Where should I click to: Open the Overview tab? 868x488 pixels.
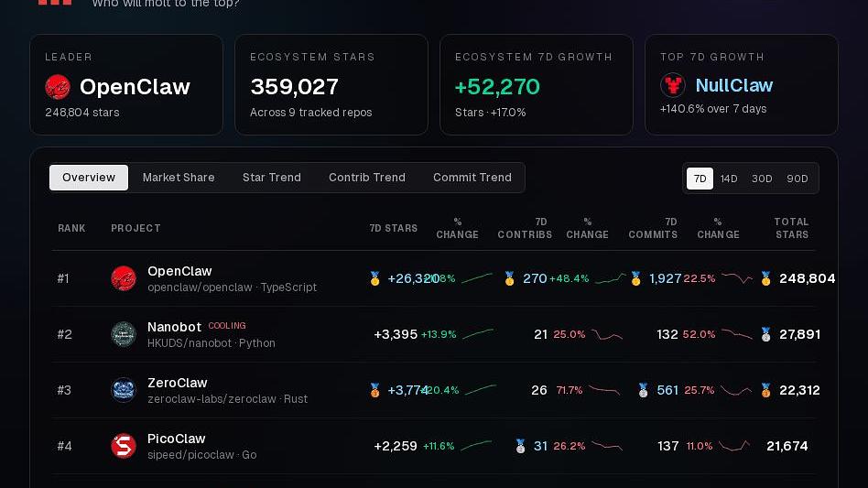coord(89,178)
